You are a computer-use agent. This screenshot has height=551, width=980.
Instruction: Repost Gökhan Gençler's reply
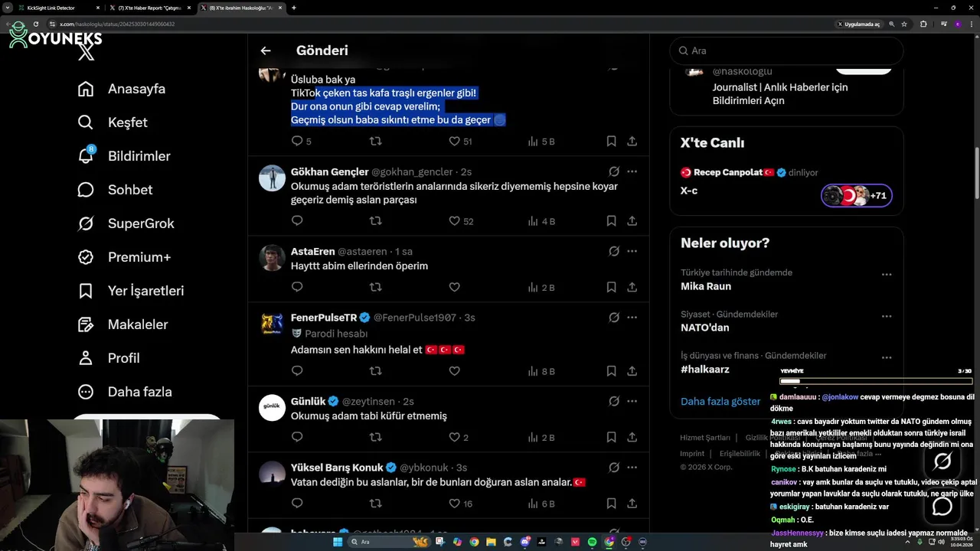375,221
